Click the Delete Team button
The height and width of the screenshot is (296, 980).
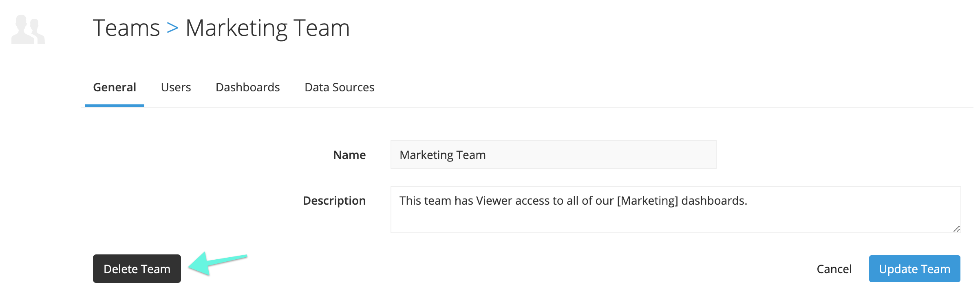coord(137,269)
